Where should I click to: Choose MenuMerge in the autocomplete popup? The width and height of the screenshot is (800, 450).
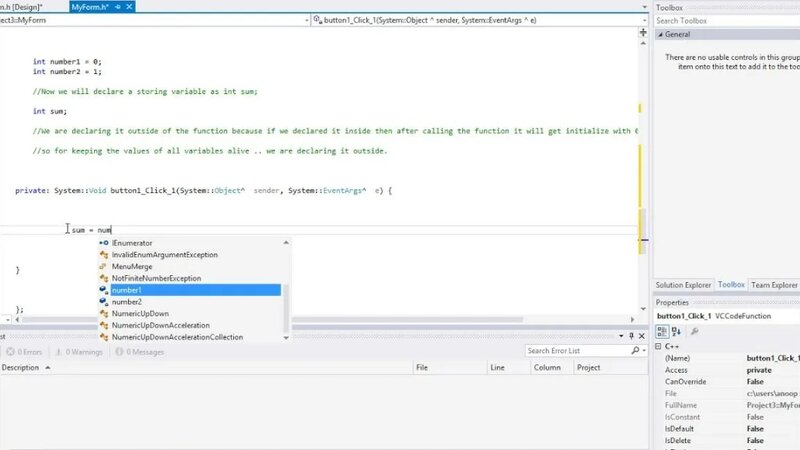click(132, 266)
